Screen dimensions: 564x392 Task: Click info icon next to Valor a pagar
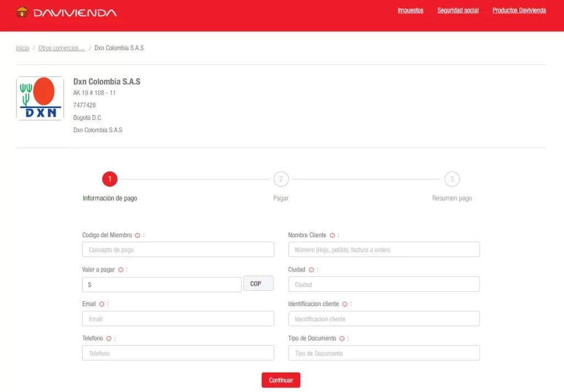(x=121, y=270)
